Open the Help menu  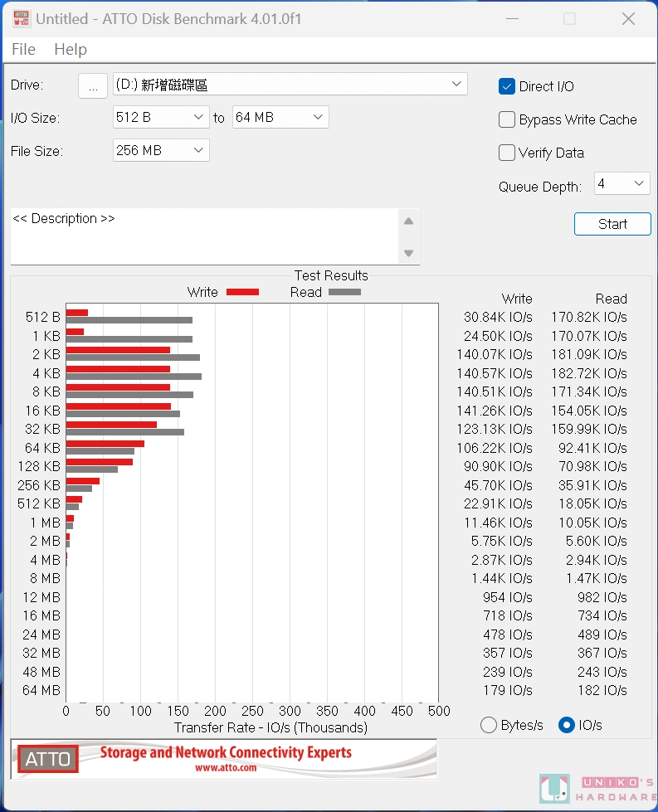(x=71, y=49)
